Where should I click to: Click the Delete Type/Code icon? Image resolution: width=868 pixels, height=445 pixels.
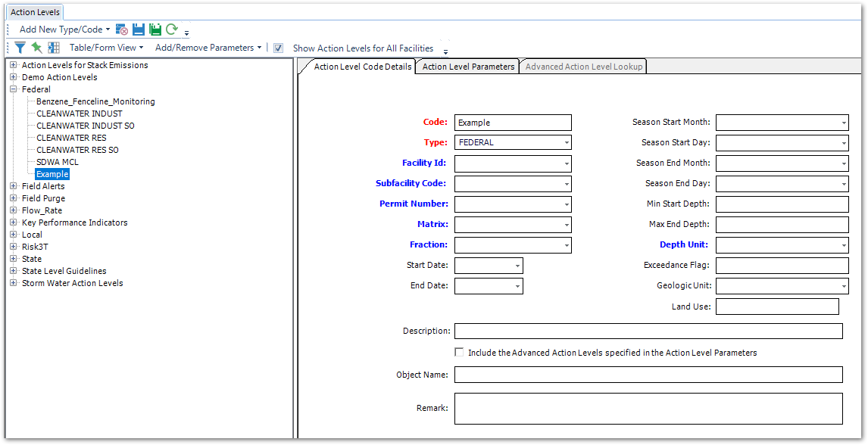(x=121, y=29)
